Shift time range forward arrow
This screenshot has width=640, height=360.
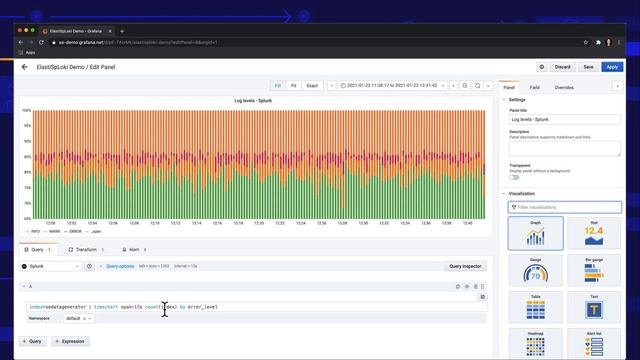(x=453, y=86)
